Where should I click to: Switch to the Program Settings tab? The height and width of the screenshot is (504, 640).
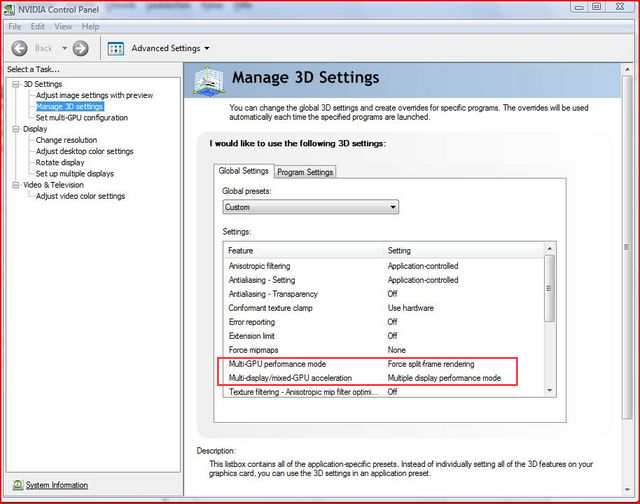click(x=305, y=172)
